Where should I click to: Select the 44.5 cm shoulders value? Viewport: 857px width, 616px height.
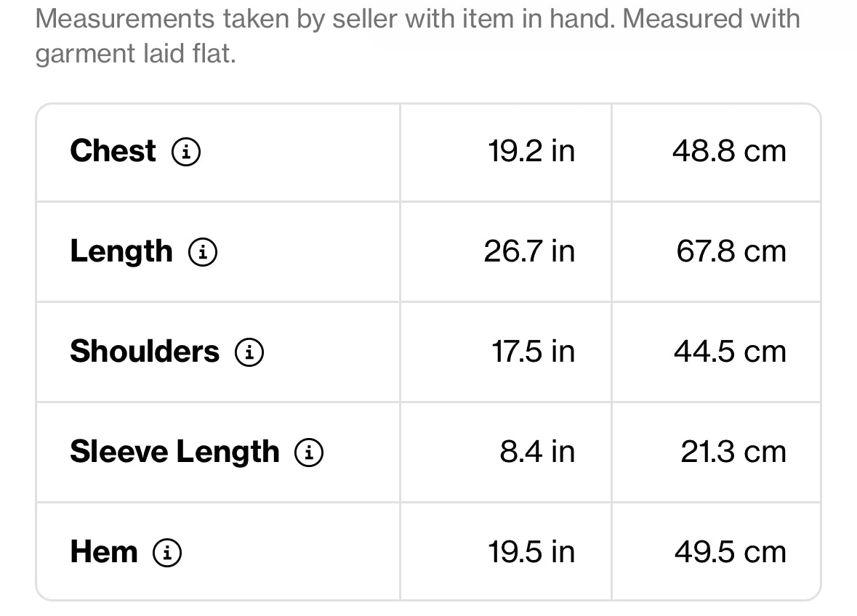click(x=730, y=352)
